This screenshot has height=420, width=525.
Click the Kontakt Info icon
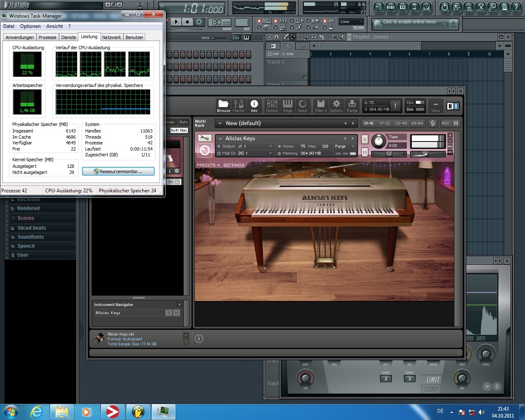tap(254, 106)
